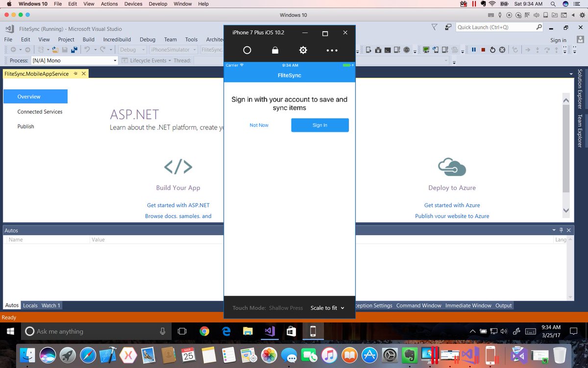The width and height of the screenshot is (588, 368).
Task: Click Get started with ASP.NET link
Action: [178, 205]
